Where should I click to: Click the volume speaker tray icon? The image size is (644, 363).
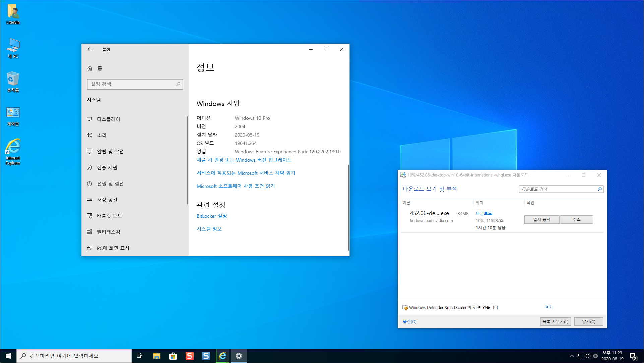point(588,356)
